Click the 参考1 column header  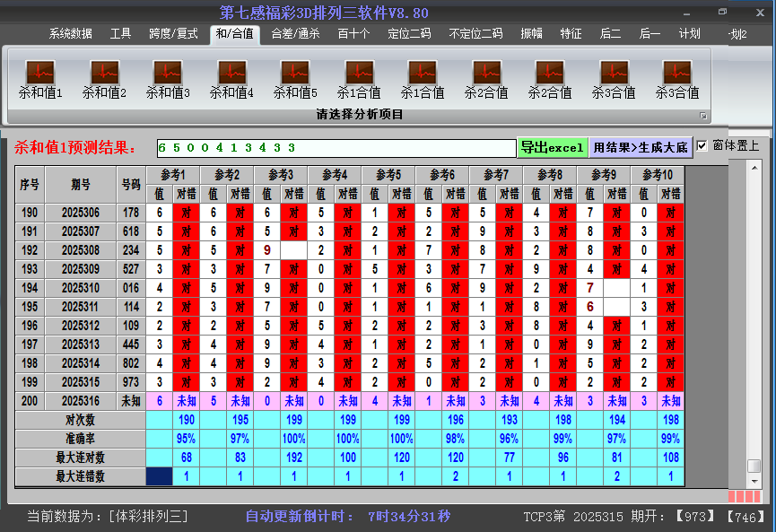pyautogui.click(x=172, y=174)
